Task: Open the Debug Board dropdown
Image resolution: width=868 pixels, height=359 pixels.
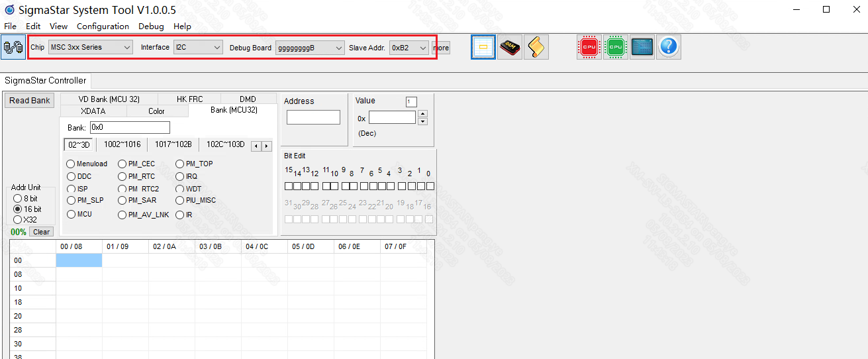Action: [x=310, y=48]
